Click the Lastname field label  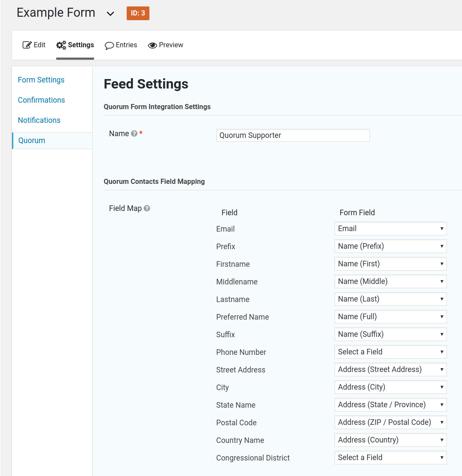[x=233, y=299]
